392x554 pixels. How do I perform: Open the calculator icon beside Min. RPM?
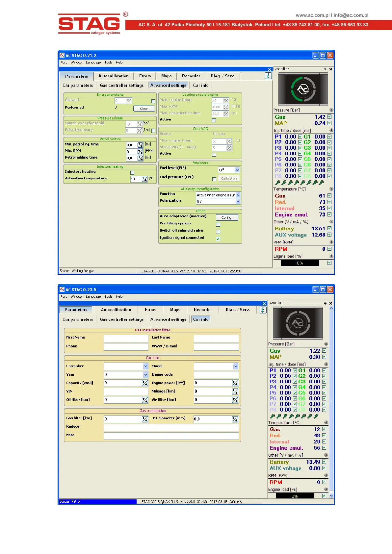140,152
